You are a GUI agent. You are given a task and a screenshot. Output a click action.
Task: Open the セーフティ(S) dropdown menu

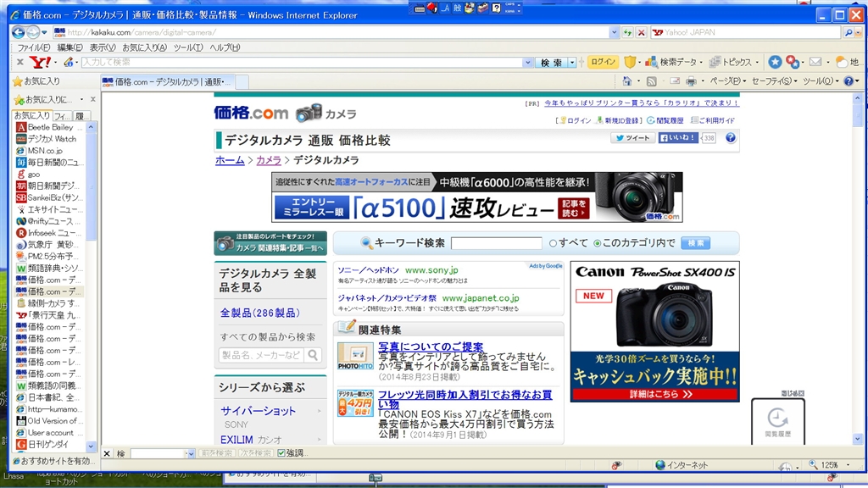774,81
